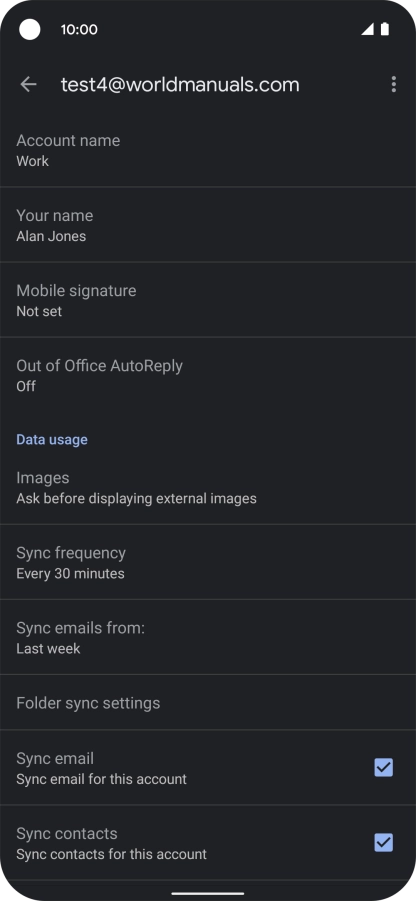The height and width of the screenshot is (901, 416).
Task: Open the three-dot overflow menu
Action: click(394, 84)
